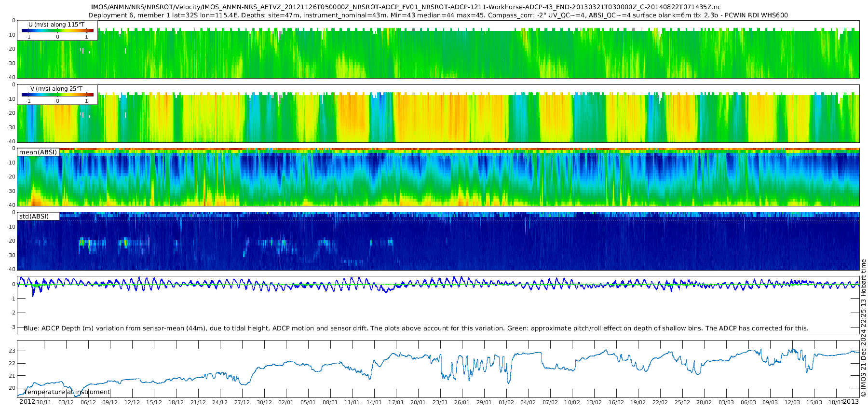
Task: Click the 2012 year label on time axis
Action: pyautogui.click(x=27, y=402)
